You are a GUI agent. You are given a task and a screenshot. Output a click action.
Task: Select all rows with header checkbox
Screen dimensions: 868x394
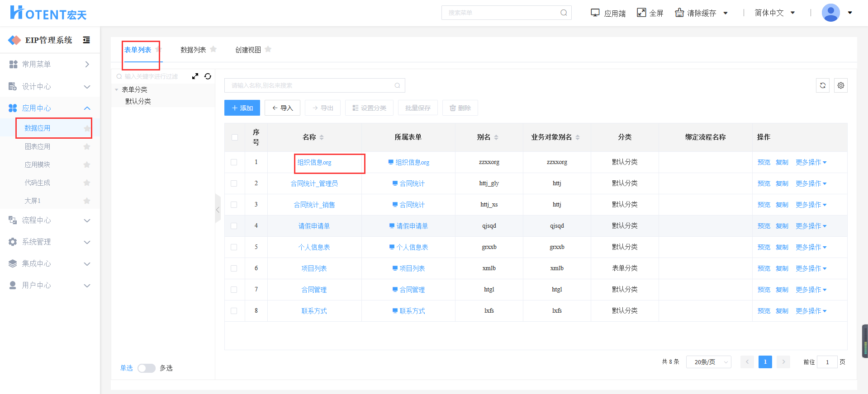point(234,137)
